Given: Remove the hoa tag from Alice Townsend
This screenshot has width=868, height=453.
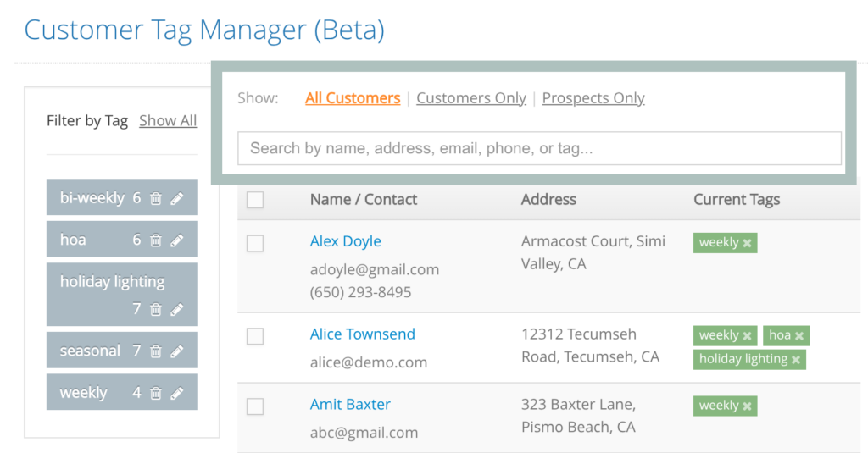Looking at the screenshot, I should point(799,336).
